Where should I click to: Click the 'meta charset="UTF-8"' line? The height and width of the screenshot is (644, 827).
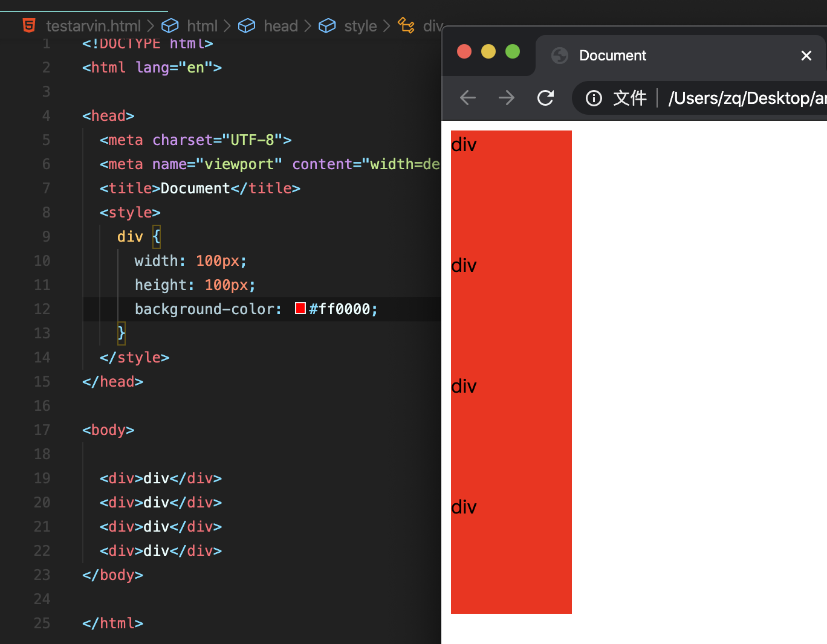point(196,140)
